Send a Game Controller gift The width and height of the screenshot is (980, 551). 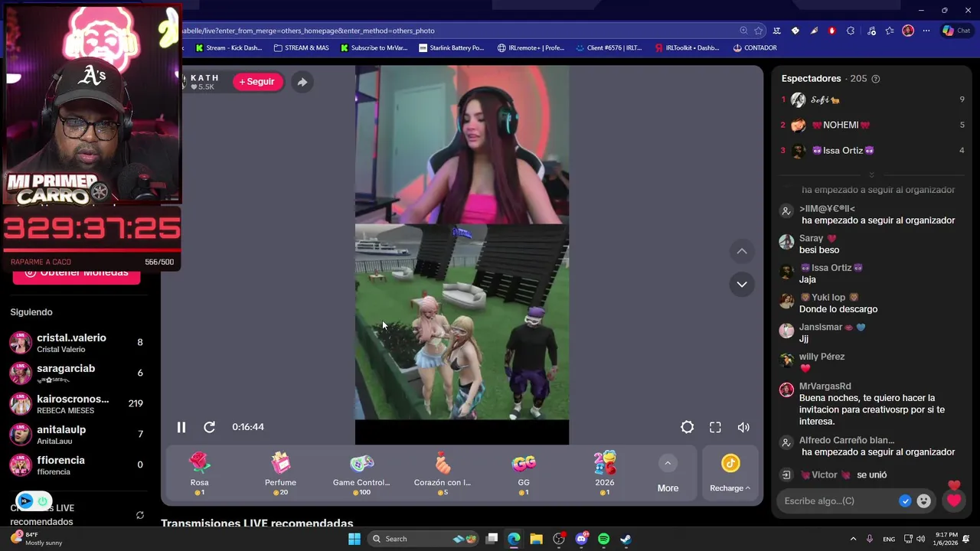pos(361,473)
